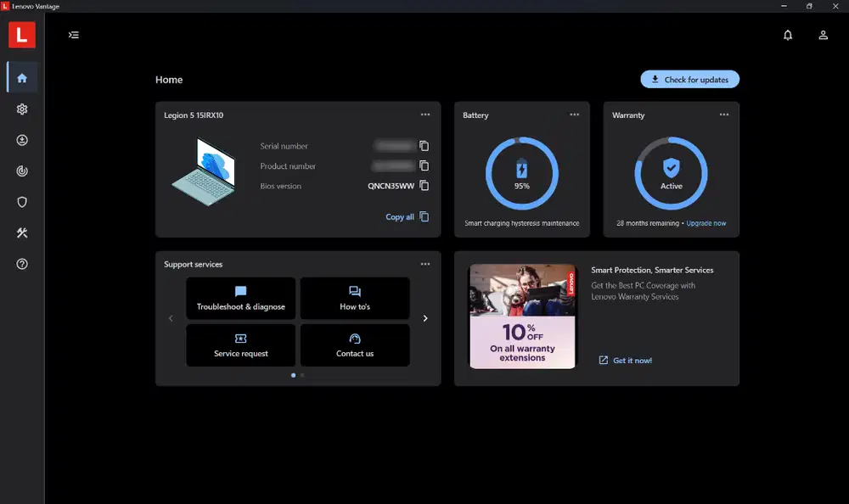Image resolution: width=849 pixels, height=504 pixels.
Task: Open Device settings gear in sidebar
Action: click(x=22, y=109)
